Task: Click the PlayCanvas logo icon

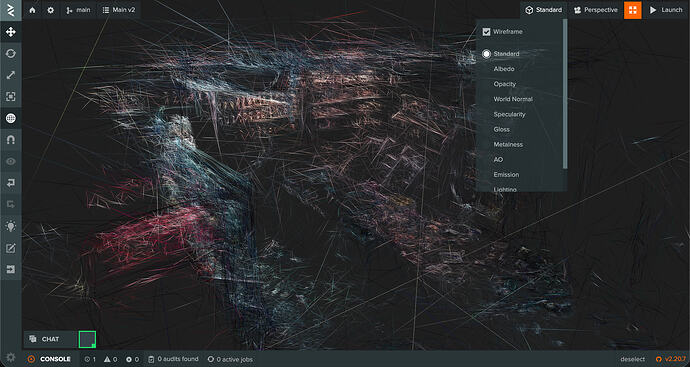Action: (11, 10)
